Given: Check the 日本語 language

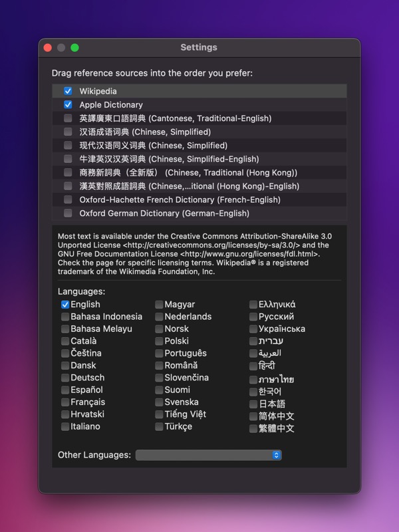Looking at the screenshot, I should coord(253,404).
